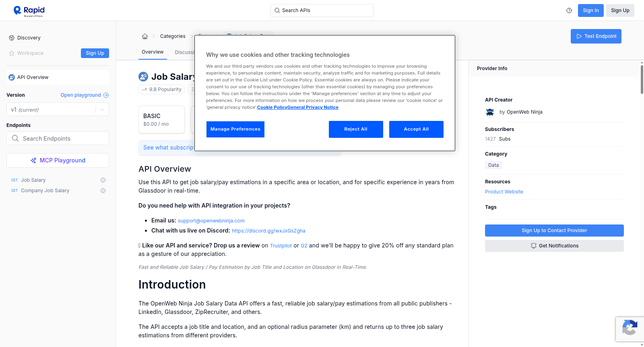This screenshot has height=347, width=644.
Task: Click the API Overview avatar icon
Action: [12, 77]
